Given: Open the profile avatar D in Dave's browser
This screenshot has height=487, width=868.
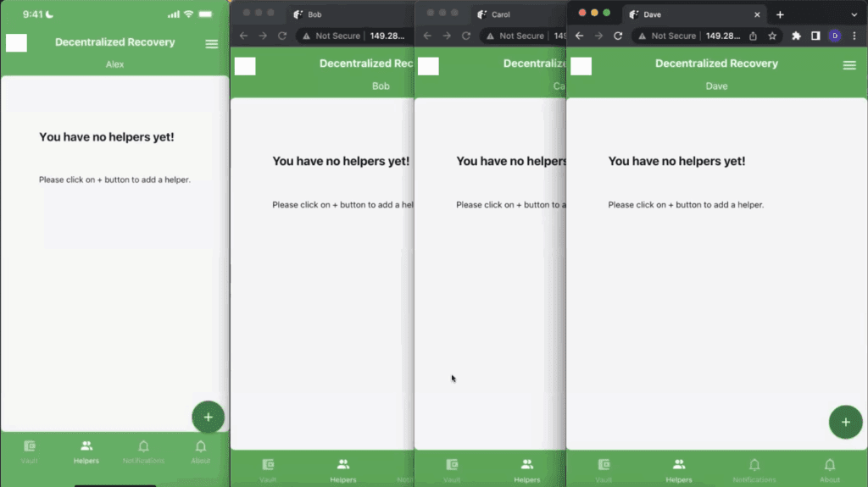Looking at the screenshot, I should click(x=835, y=36).
